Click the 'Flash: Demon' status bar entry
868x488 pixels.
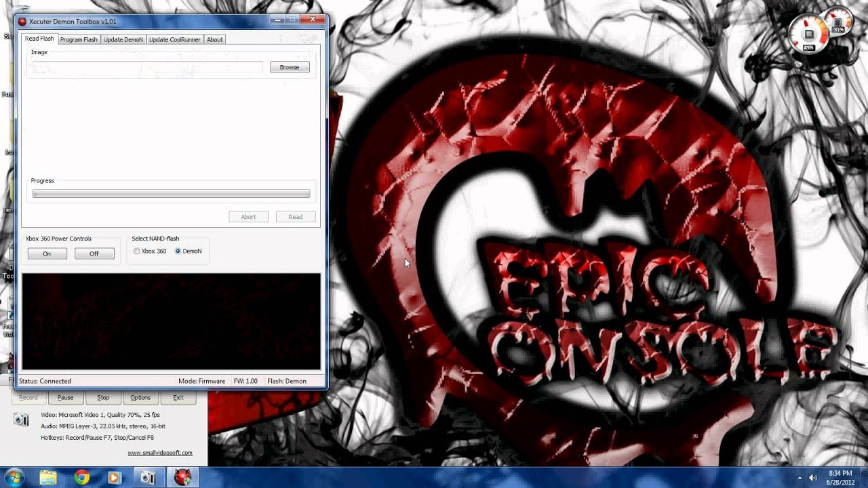pyautogui.click(x=287, y=381)
